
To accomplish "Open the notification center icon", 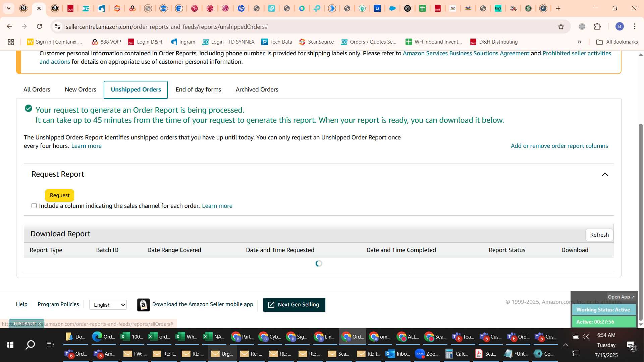I will (x=631, y=346).
